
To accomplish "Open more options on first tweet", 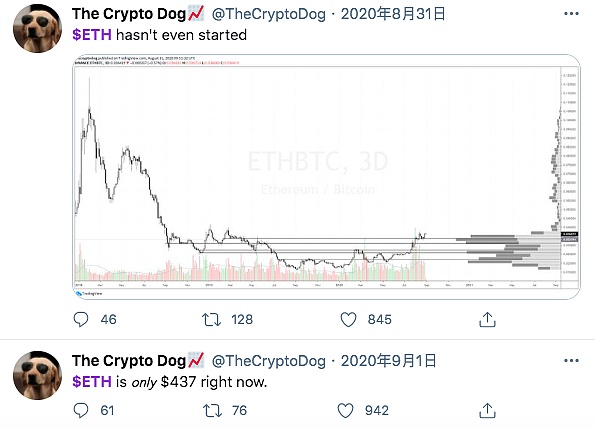I will (571, 14).
